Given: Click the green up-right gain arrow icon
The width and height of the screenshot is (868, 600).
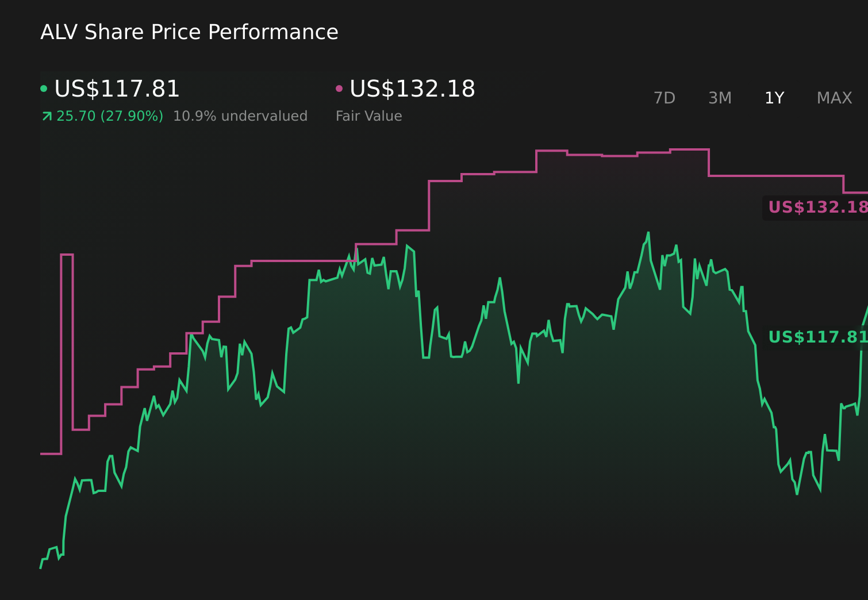Looking at the screenshot, I should [47, 116].
